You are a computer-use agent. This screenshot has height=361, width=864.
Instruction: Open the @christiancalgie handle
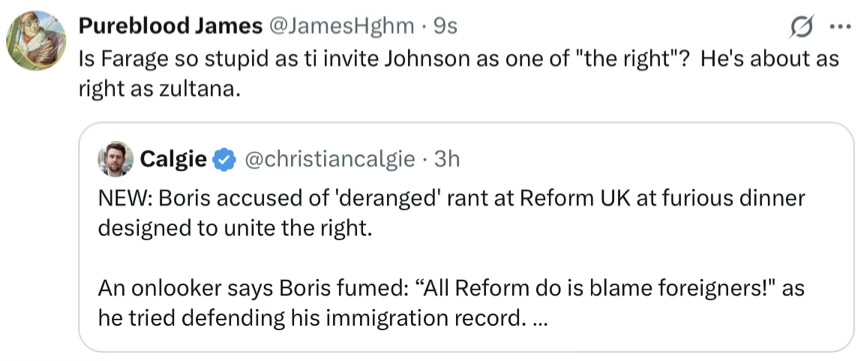pyautogui.click(x=329, y=160)
